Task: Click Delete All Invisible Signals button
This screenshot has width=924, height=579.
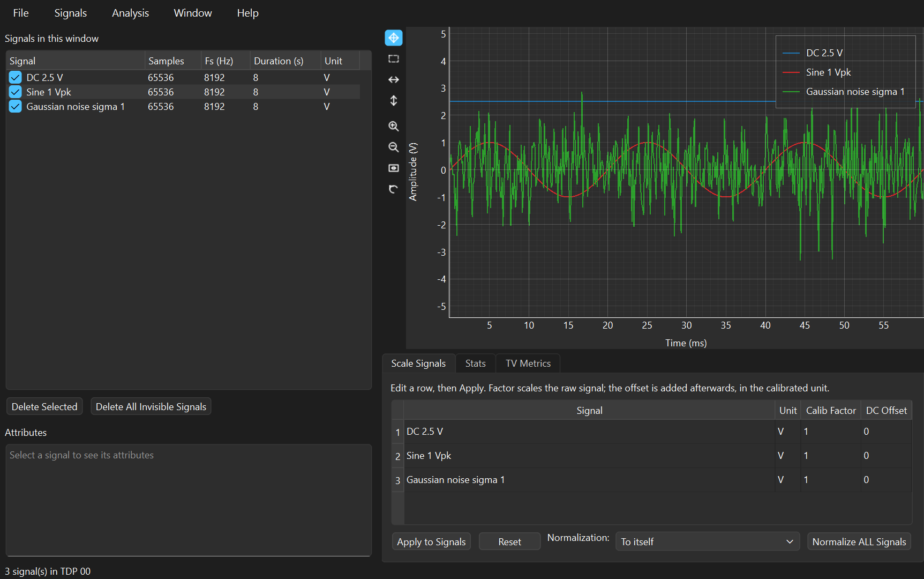Action: 151,407
